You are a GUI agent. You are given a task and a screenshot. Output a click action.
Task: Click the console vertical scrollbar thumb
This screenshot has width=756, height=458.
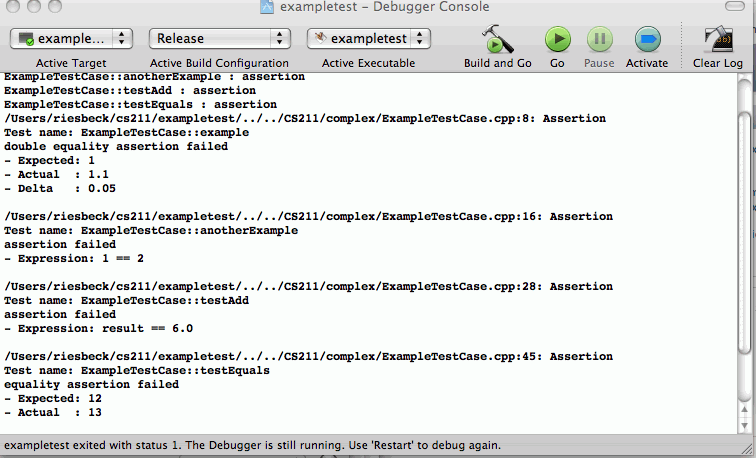745,231
